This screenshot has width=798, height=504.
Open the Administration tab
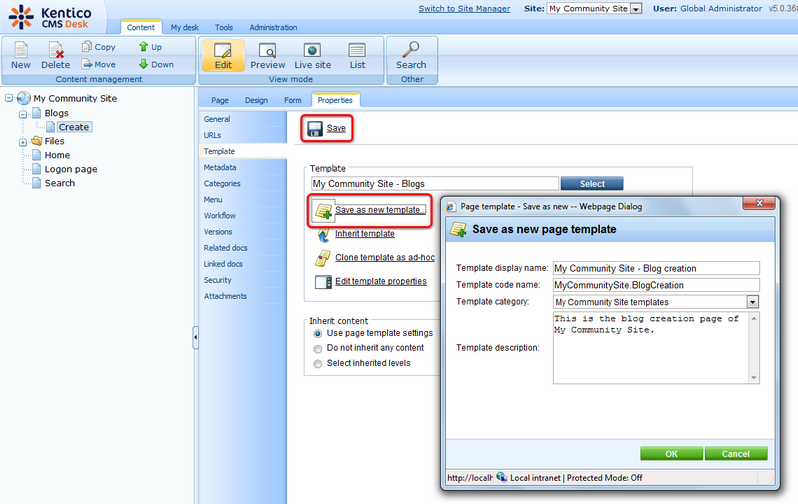point(273,27)
